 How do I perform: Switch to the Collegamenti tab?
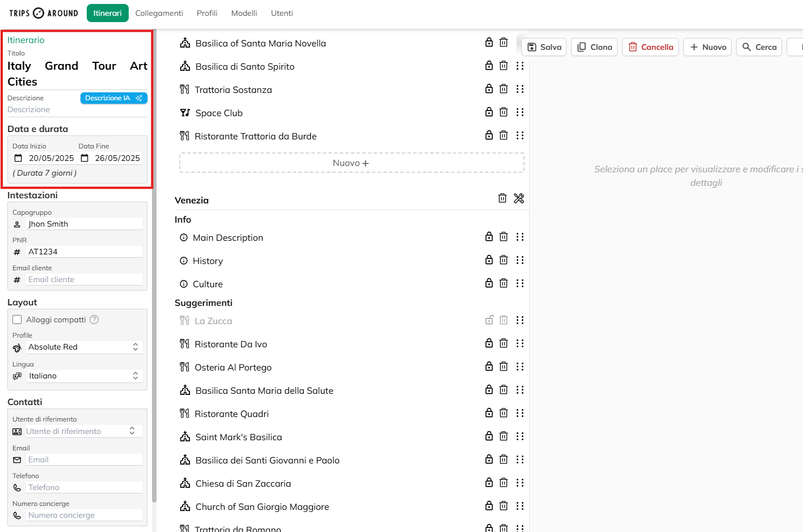(x=159, y=13)
